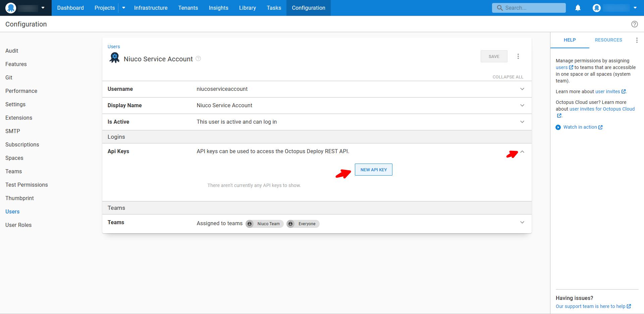
Task: Collapse the Api Keys section
Action: pyautogui.click(x=522, y=152)
